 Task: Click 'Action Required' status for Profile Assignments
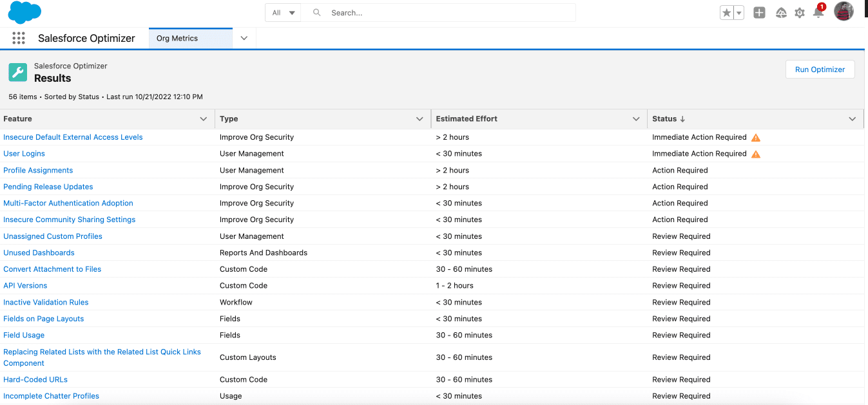click(x=680, y=171)
